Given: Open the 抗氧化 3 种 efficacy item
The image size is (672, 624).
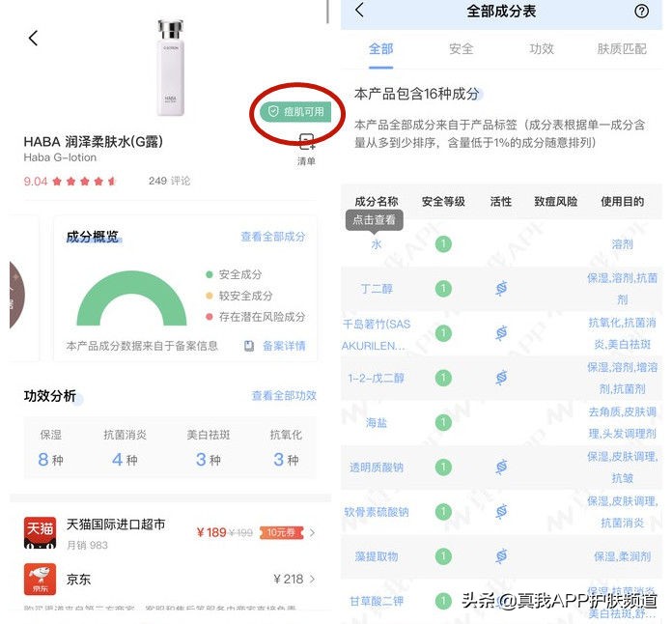Looking at the screenshot, I should tap(286, 447).
